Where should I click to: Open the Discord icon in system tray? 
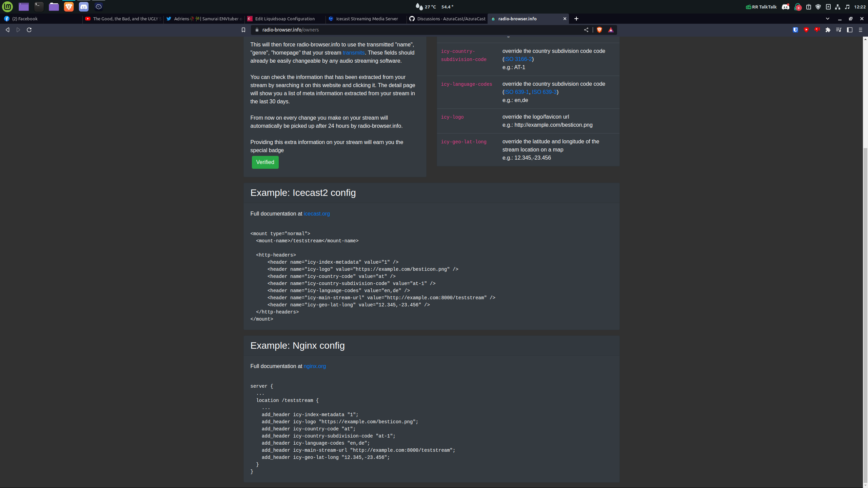[786, 7]
